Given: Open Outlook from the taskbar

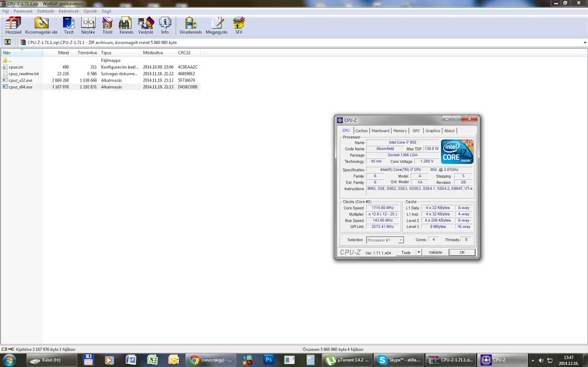Looking at the screenshot, I should (174, 360).
